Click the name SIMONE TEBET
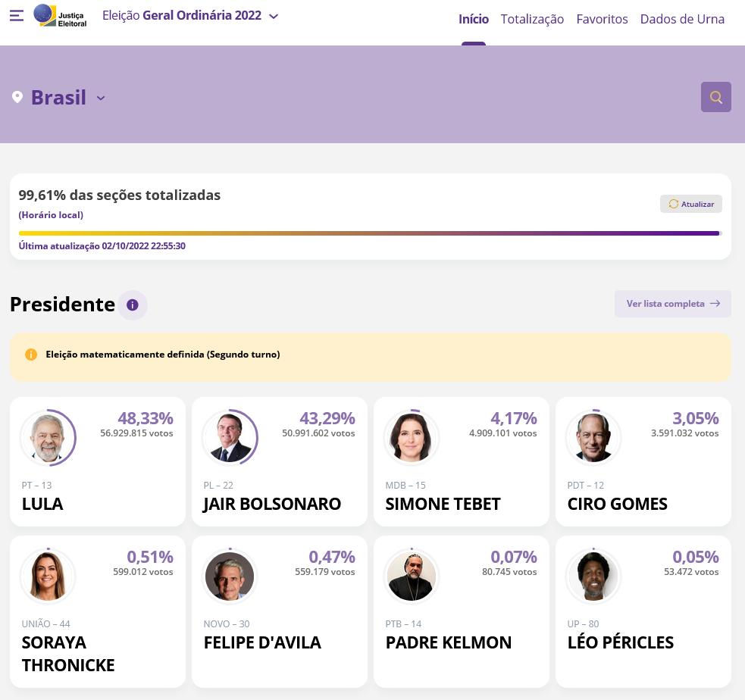This screenshot has width=745, height=700. [x=443, y=504]
